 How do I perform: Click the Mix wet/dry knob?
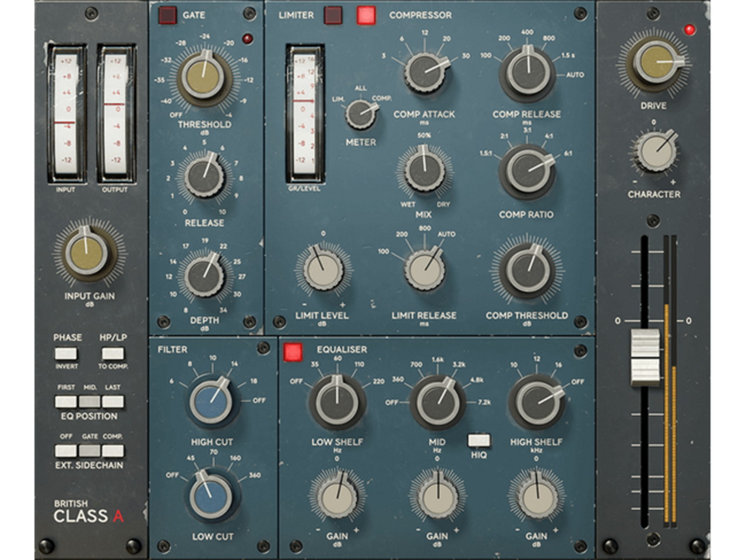(424, 170)
